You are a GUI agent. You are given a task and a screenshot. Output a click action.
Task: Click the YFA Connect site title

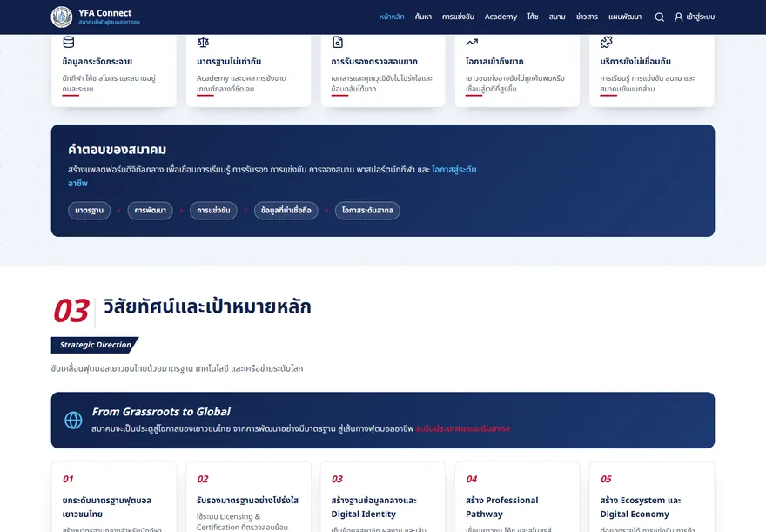(x=105, y=13)
